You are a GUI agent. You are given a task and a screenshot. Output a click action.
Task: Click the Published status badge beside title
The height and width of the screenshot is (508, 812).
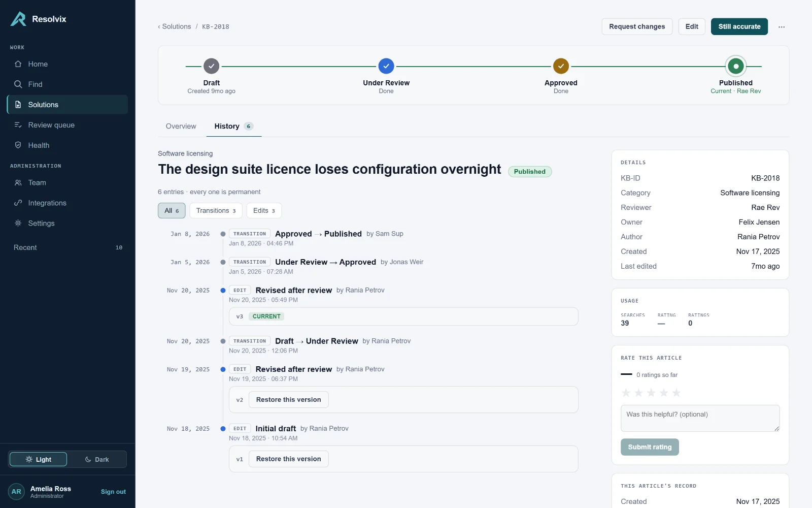click(x=530, y=172)
